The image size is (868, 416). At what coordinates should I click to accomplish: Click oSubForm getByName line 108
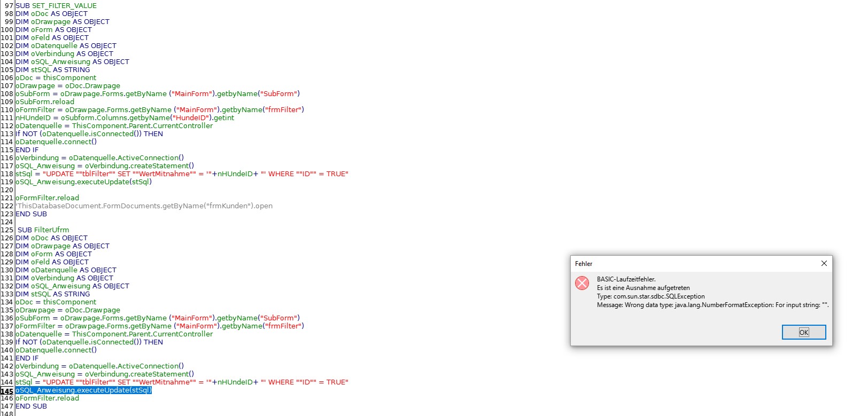tap(158, 94)
